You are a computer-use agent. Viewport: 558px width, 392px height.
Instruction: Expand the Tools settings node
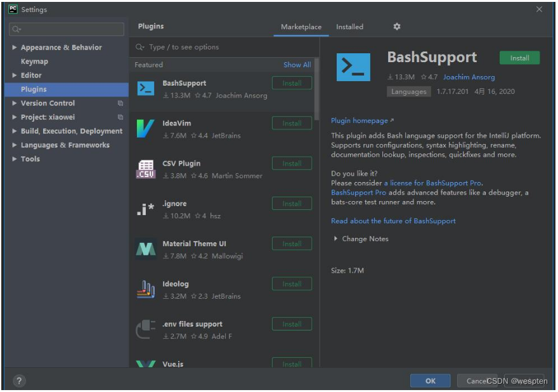click(x=14, y=159)
